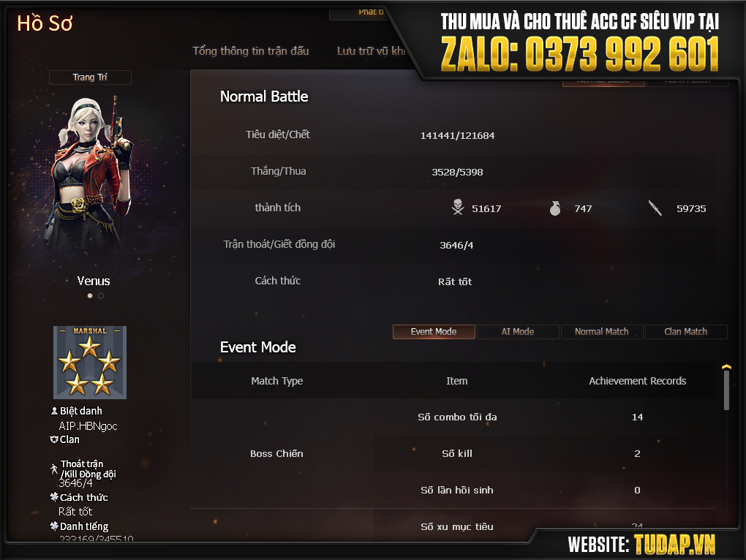Open Tổng thông tin trận đấu tab
The image size is (746, 560).
point(251,51)
